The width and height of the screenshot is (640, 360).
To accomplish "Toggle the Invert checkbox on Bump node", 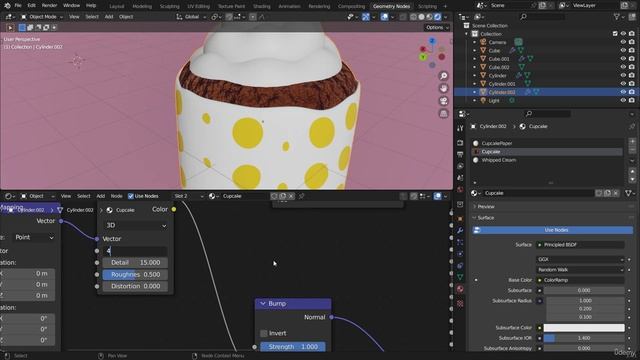I will [264, 333].
